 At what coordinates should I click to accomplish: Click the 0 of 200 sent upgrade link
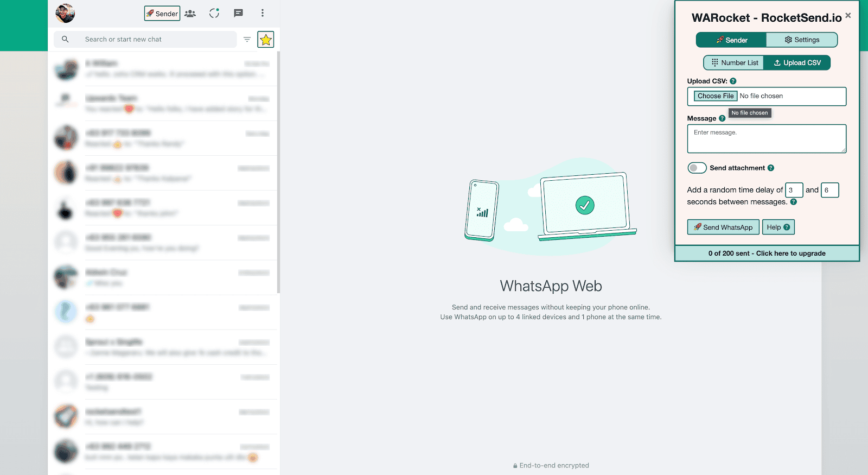pos(767,254)
